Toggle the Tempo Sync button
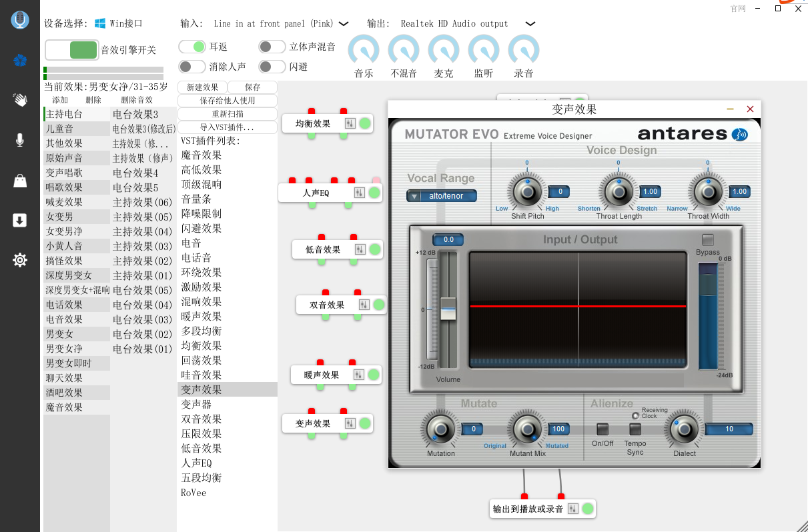 click(x=635, y=429)
